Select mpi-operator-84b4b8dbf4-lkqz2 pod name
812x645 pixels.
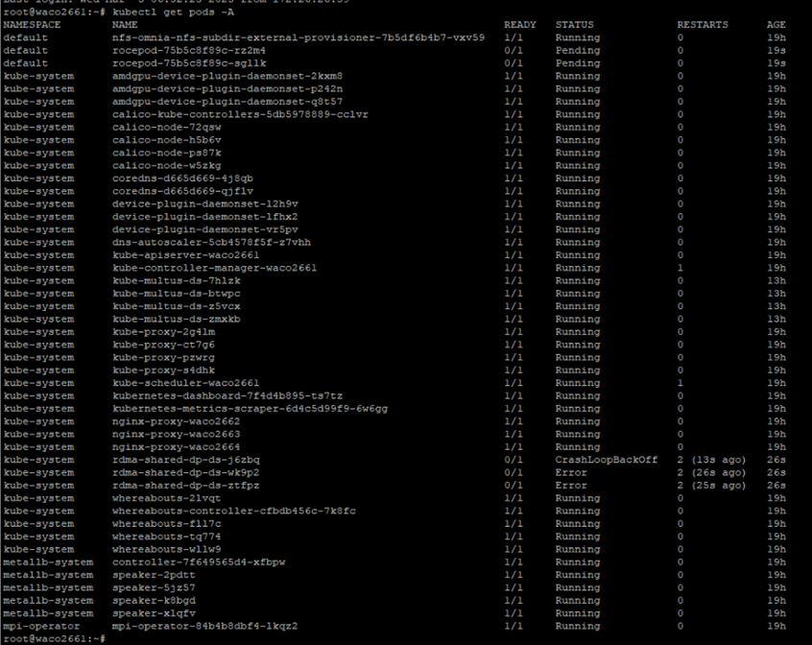pyautogui.click(x=205, y=626)
